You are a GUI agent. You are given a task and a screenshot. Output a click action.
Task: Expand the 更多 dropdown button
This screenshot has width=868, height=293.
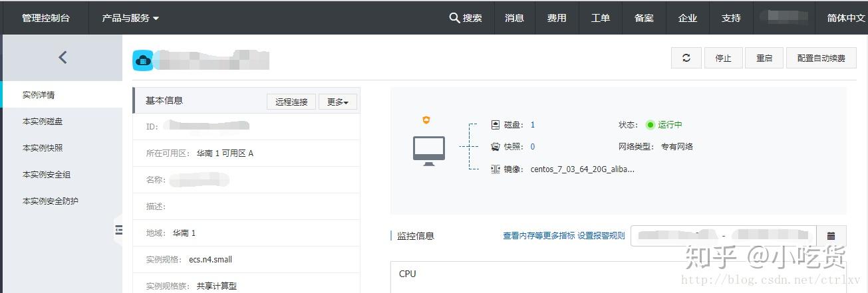[x=338, y=102]
